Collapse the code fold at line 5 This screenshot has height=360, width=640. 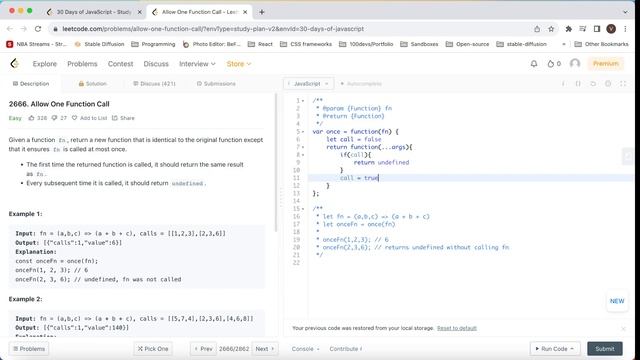click(x=303, y=132)
